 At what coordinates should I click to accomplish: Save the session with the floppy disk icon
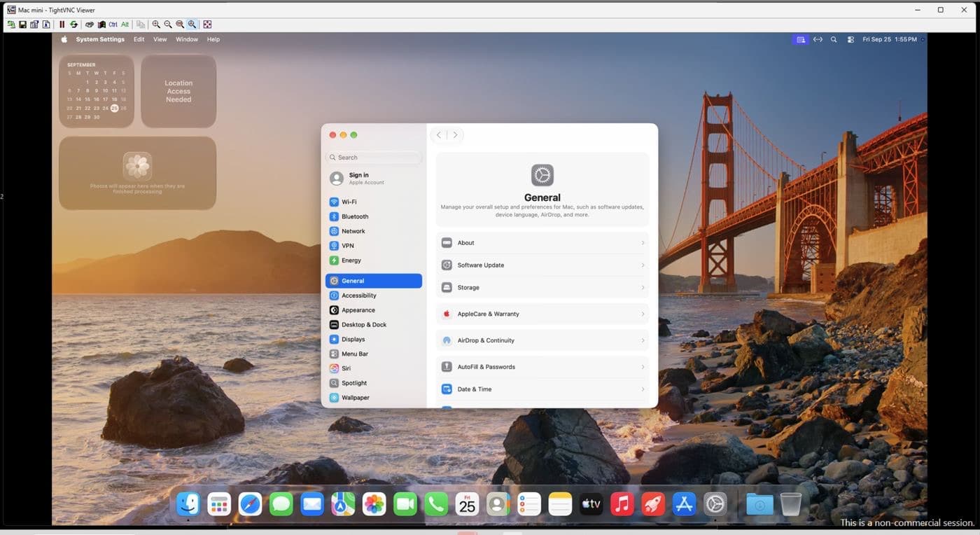[x=22, y=25]
